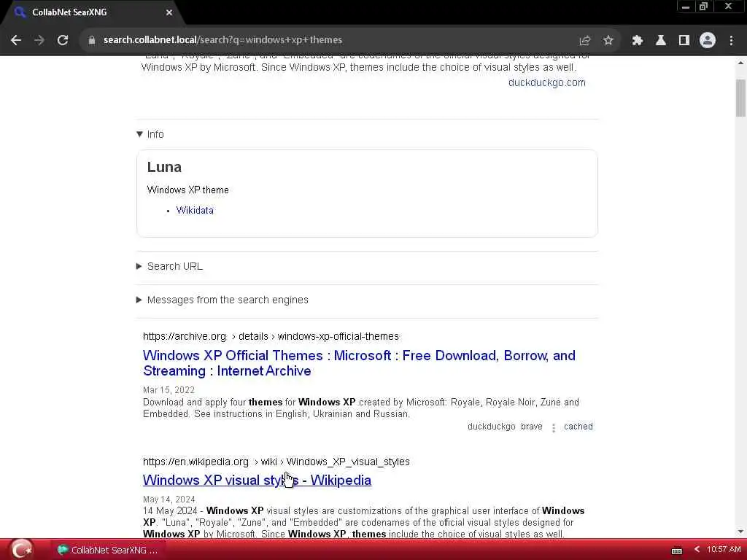The height and width of the screenshot is (560, 747).
Task: Share this page via share icon
Action: click(x=584, y=40)
